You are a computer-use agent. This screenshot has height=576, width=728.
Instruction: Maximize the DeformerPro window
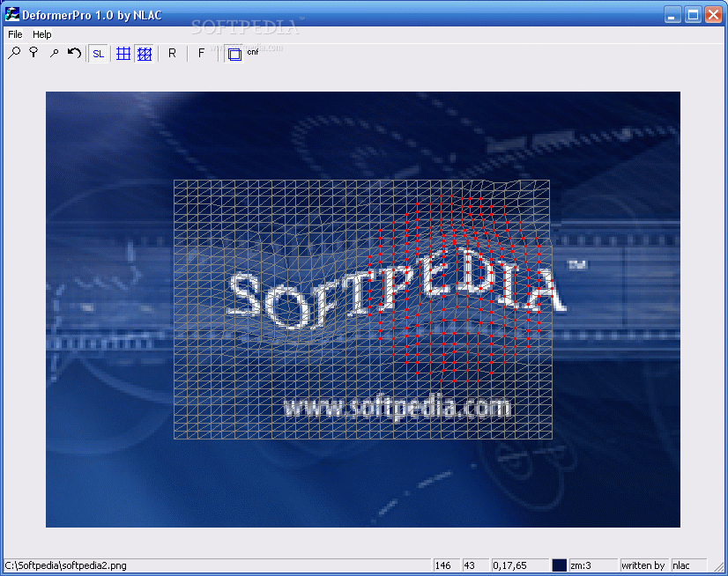[693, 15]
